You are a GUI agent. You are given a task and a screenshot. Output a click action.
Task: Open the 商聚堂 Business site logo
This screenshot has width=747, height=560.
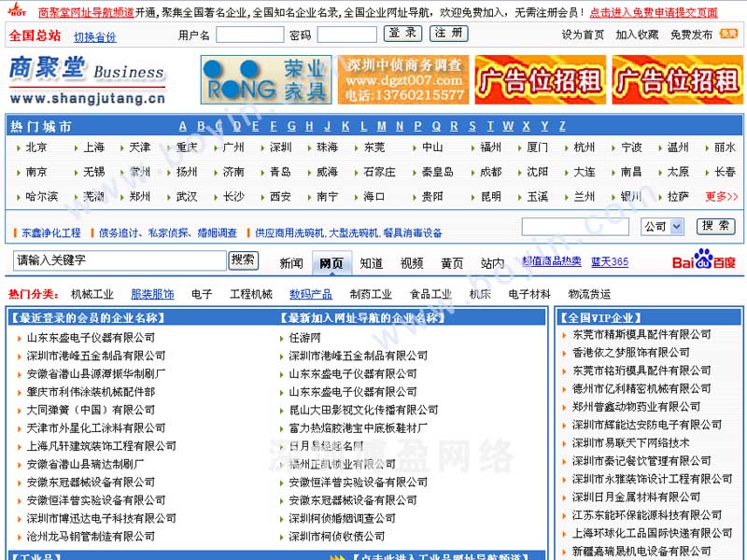tap(88, 80)
